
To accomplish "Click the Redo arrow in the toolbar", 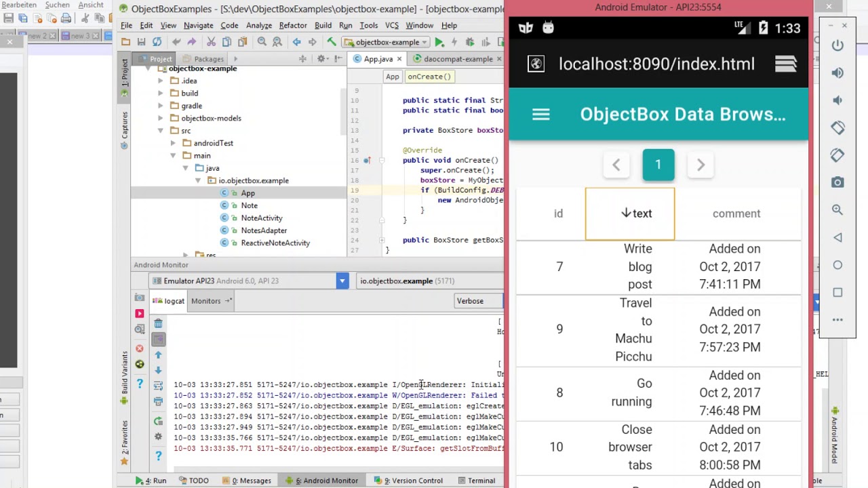I will (192, 42).
